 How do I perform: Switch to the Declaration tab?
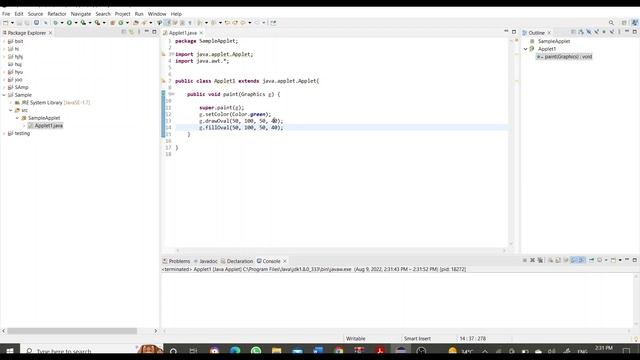pyautogui.click(x=237, y=261)
